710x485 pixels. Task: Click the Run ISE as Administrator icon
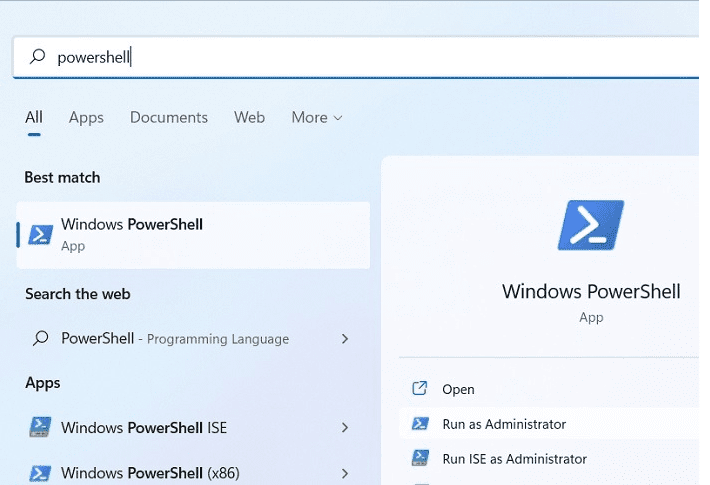coord(420,458)
